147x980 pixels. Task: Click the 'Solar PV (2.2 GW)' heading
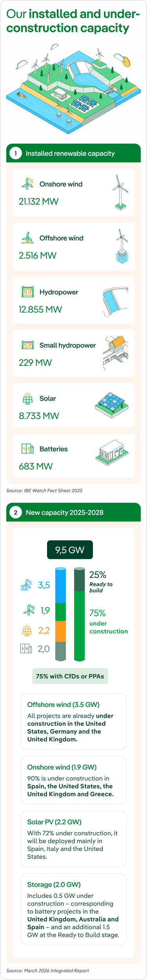(x=54, y=822)
